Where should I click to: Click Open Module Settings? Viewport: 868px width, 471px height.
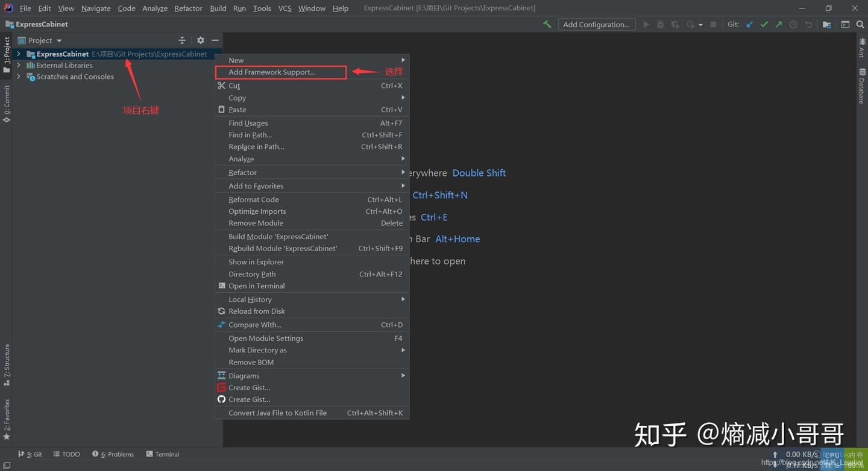pyautogui.click(x=312, y=338)
